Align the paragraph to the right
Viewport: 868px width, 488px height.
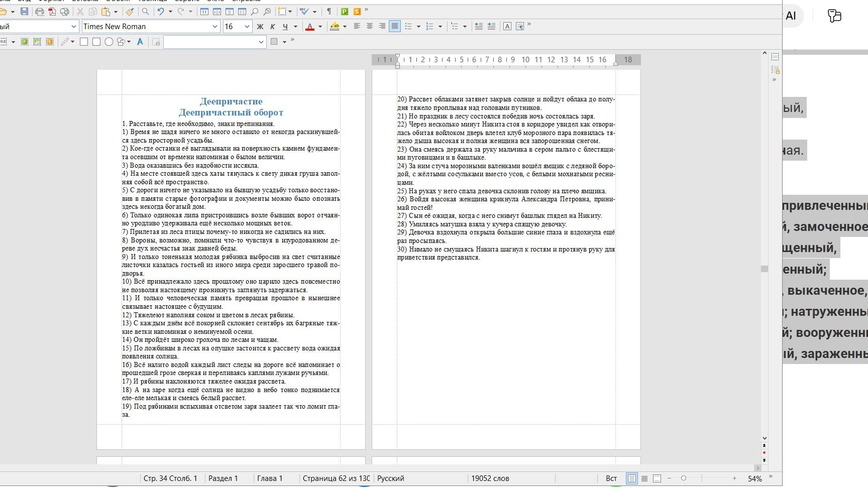point(382,26)
